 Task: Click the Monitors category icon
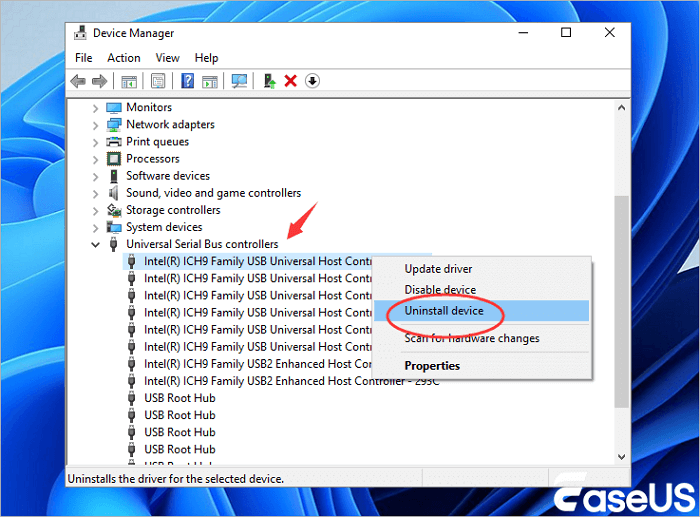pos(114,108)
